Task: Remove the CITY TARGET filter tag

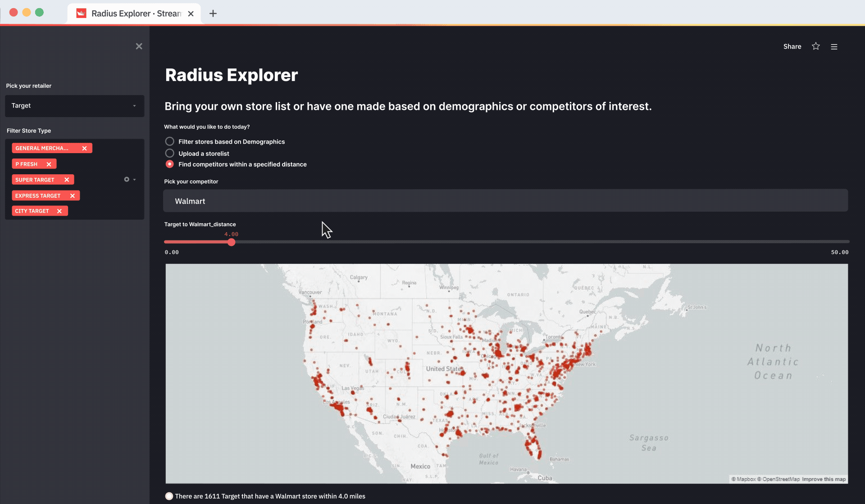Action: (x=59, y=211)
